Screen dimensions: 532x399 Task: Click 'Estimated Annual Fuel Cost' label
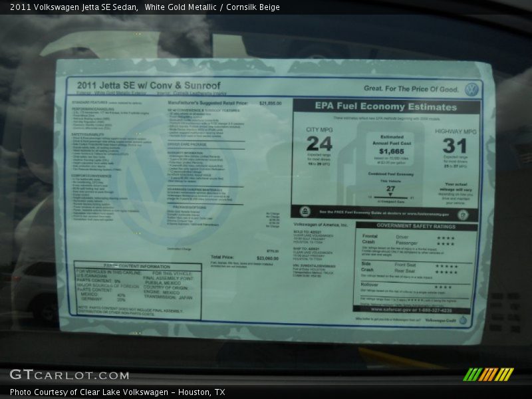(392, 140)
